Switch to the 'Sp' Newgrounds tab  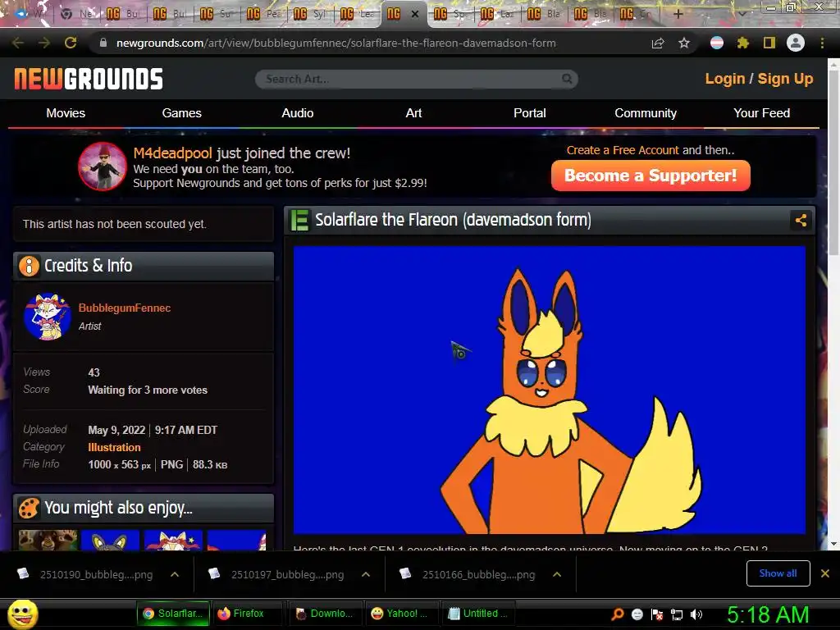pos(450,14)
